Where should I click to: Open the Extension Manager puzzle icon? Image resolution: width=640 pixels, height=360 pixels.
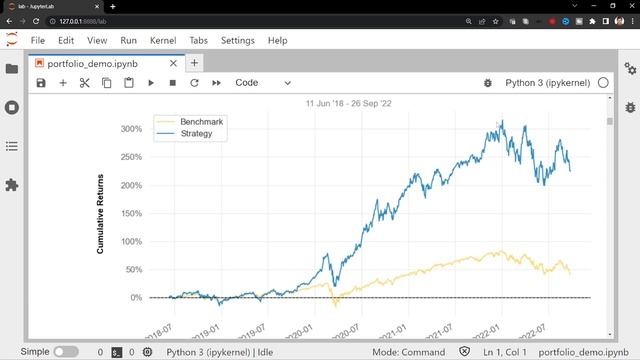[x=12, y=185]
